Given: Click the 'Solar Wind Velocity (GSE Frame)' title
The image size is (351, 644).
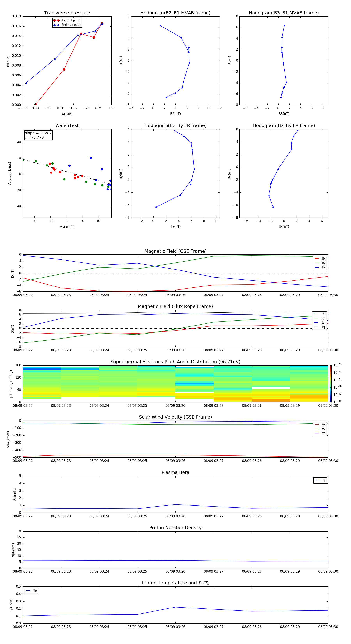Looking at the screenshot, I should coord(175,417).
